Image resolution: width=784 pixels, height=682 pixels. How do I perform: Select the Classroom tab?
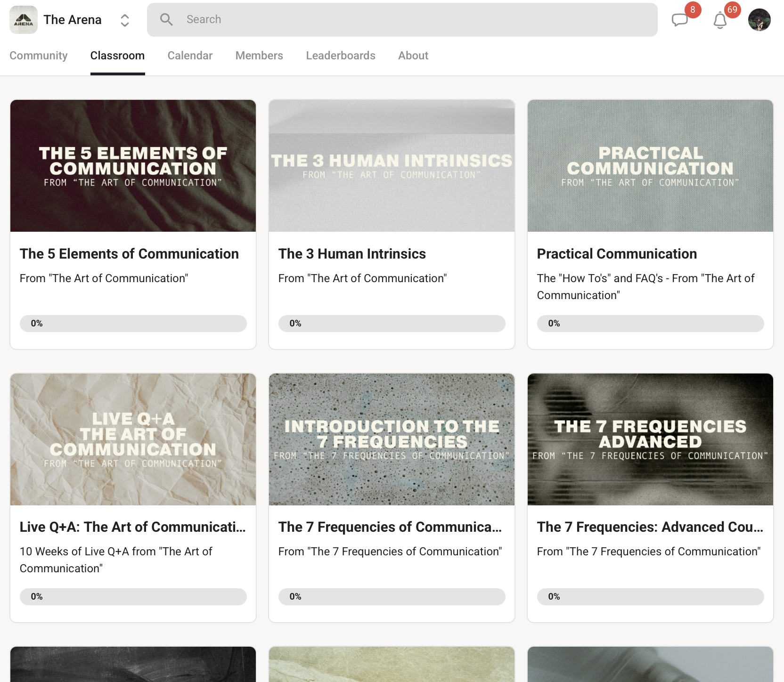click(117, 56)
